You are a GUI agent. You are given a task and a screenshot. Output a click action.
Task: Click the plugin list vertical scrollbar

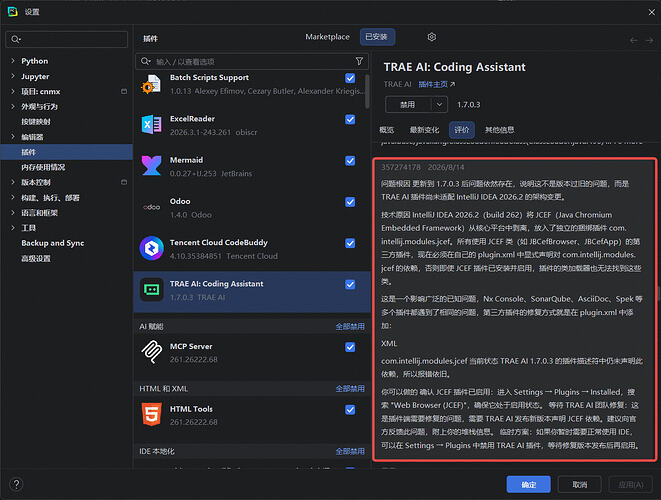[368, 92]
